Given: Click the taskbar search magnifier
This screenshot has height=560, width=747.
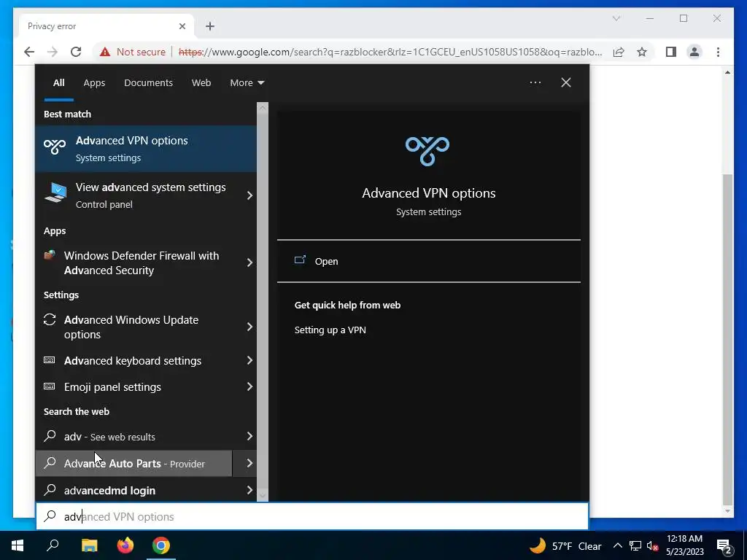Looking at the screenshot, I should pos(53,545).
